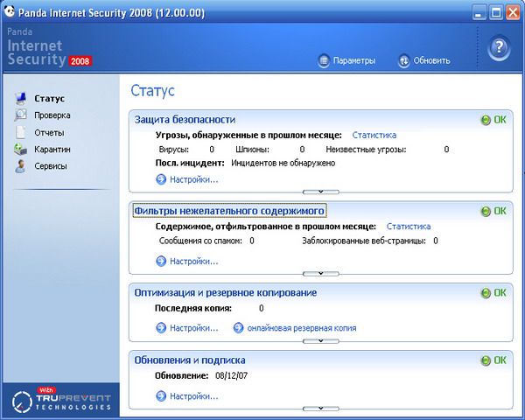Select the Статус monitor icon in sidebar
This screenshot has height=420, width=525.
(x=20, y=99)
